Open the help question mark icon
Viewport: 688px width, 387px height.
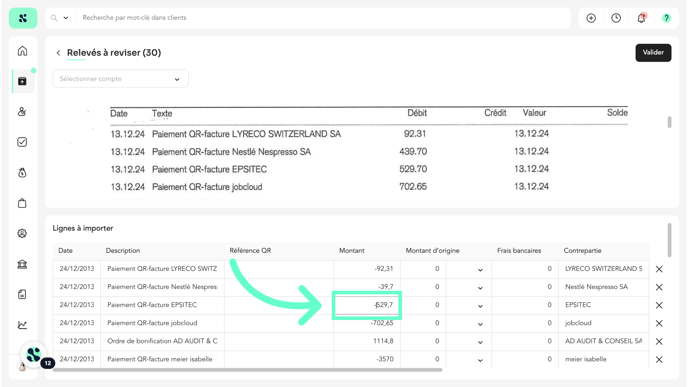point(666,18)
